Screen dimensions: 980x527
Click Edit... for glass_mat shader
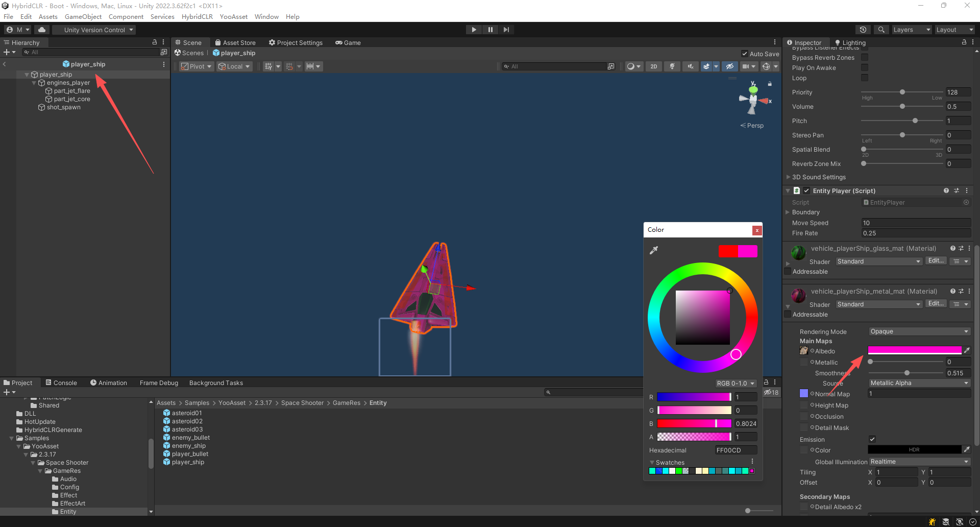point(936,260)
